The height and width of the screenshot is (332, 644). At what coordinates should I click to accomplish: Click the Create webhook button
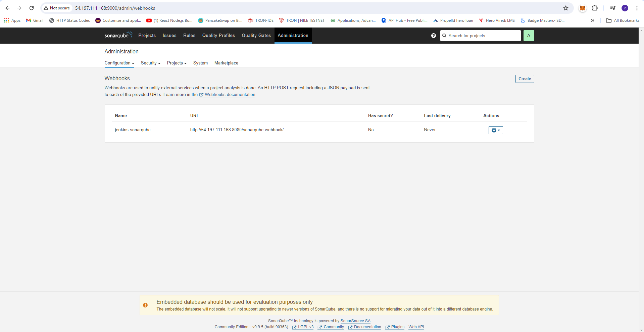tap(525, 79)
